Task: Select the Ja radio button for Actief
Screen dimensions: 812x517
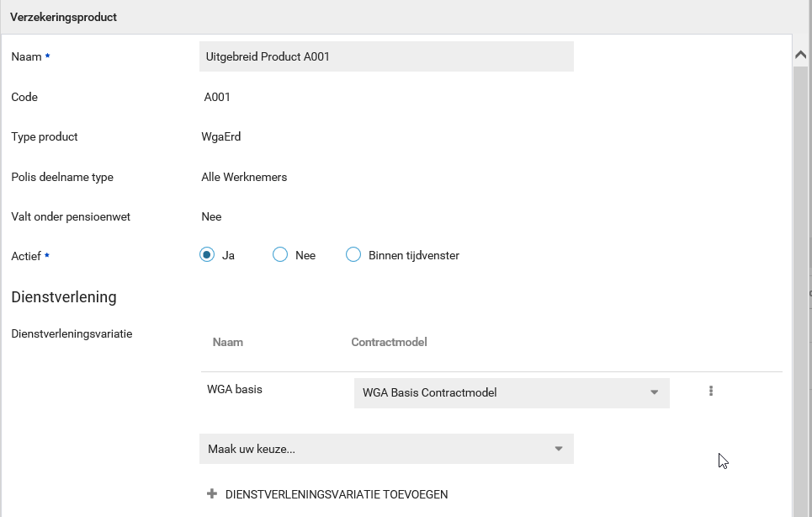Action: pos(208,255)
